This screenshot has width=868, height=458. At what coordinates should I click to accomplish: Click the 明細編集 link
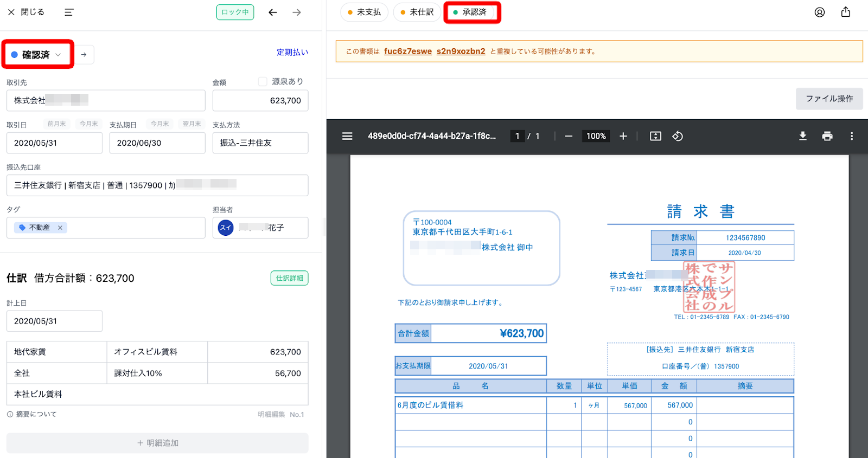tap(271, 415)
